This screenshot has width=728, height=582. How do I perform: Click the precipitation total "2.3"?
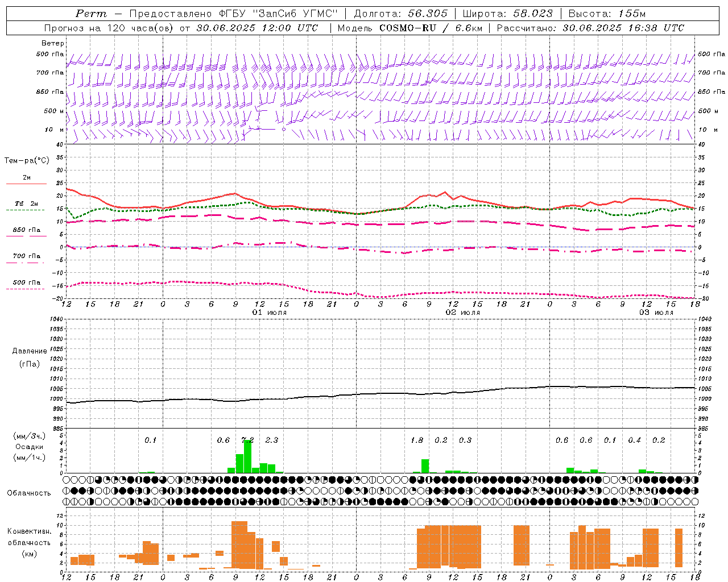272,440
